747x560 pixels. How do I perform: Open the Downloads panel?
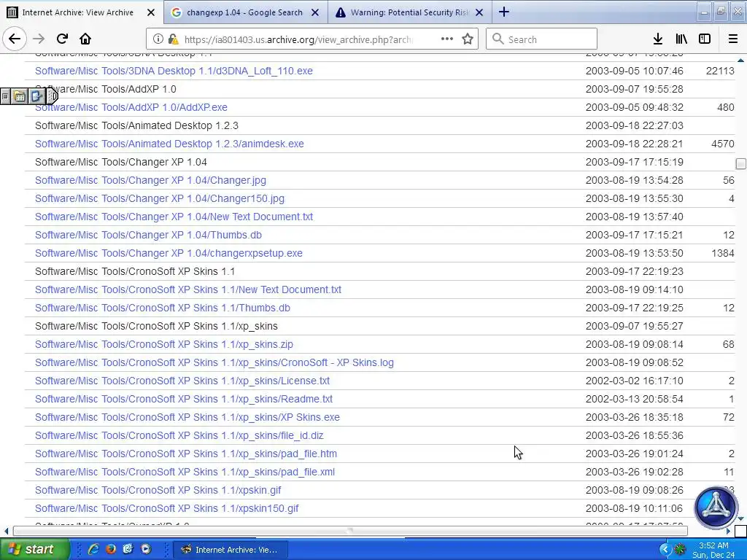[x=658, y=39]
